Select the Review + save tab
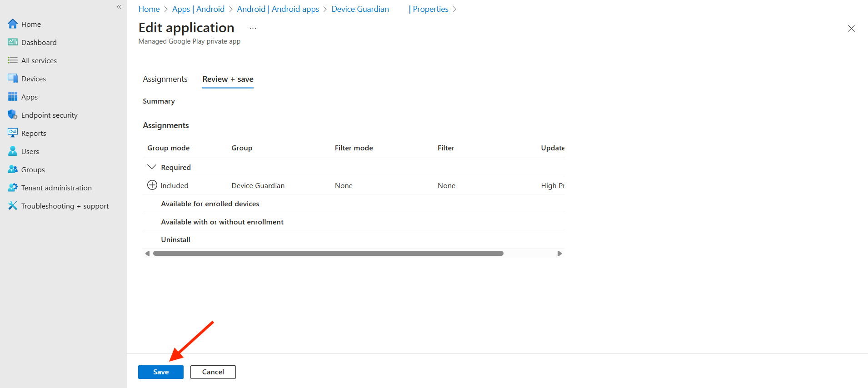Image resolution: width=868 pixels, height=388 pixels. tap(228, 79)
